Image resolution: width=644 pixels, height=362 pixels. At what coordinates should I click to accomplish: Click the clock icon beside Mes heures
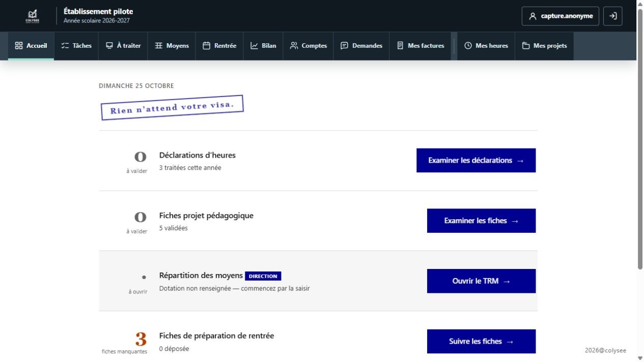coord(468,46)
